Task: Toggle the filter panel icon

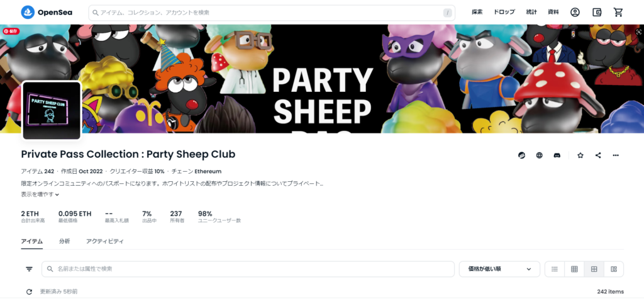Action: pos(29,269)
